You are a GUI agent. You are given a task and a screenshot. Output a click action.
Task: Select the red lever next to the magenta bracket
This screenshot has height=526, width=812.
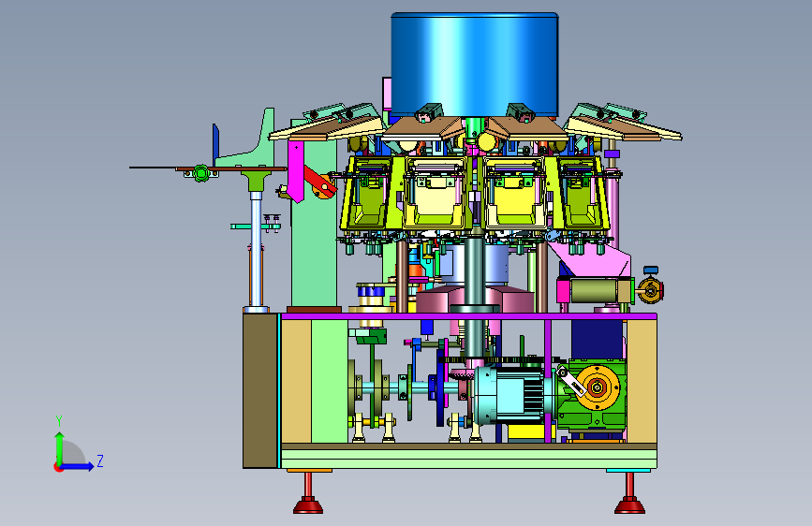[x=319, y=182]
